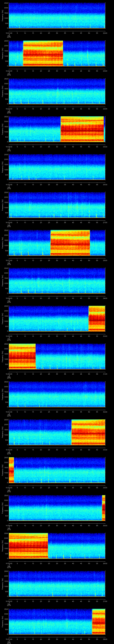
Task: Open the 16:23:00 spectrogram panel
Action: coord(57,91)
